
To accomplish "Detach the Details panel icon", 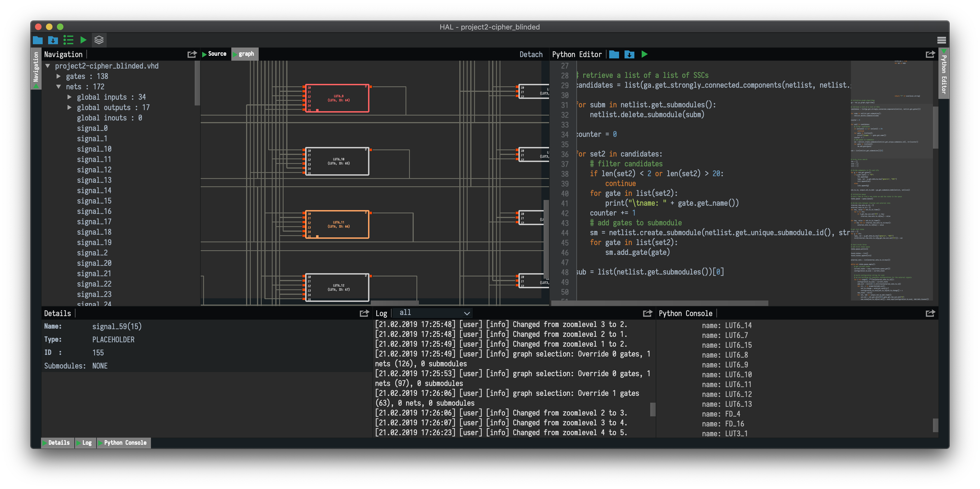I will [x=364, y=313].
